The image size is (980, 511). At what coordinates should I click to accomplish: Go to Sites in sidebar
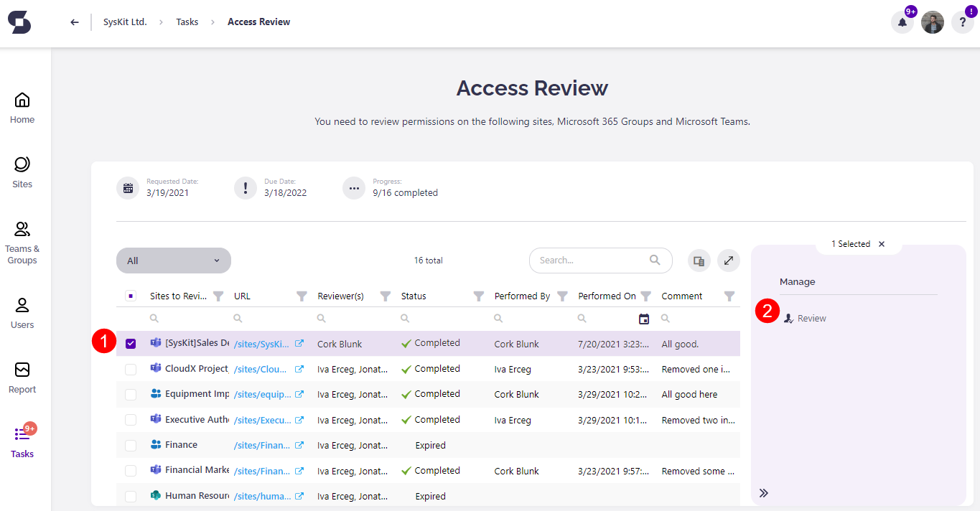pyautogui.click(x=22, y=172)
